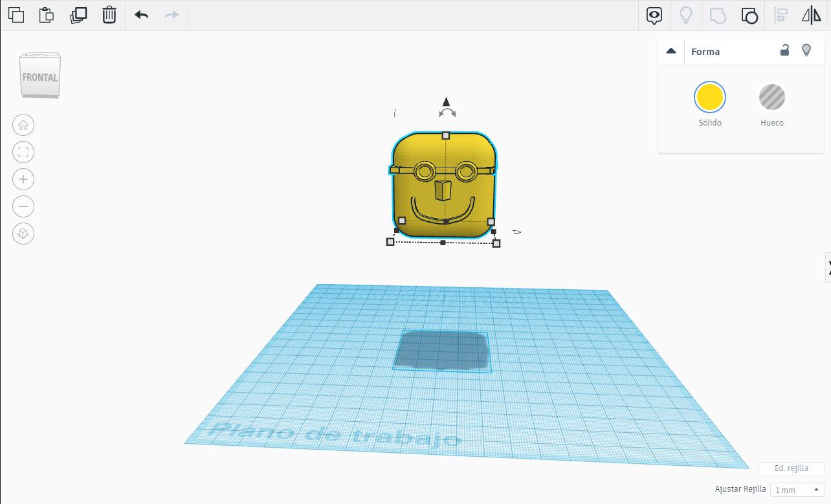Screen dimensions: 831x504
Task: Activate the Mirror flip tool
Action: pos(812,16)
